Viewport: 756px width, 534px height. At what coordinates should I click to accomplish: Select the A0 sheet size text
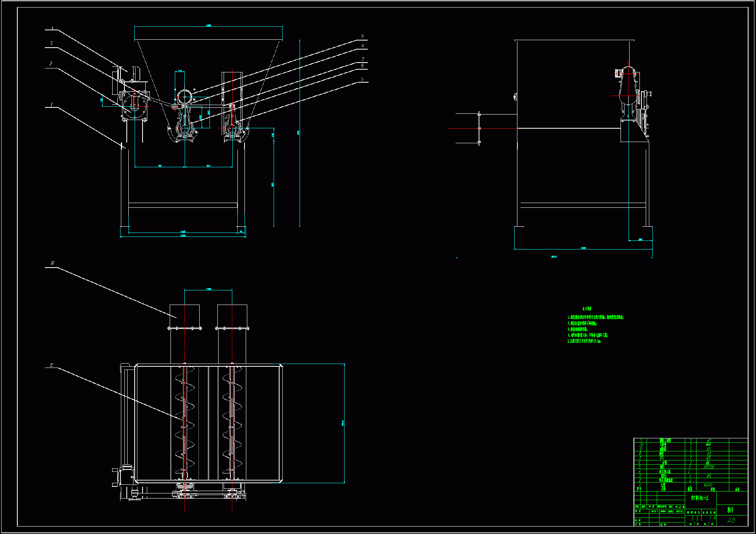pyautogui.click(x=731, y=521)
